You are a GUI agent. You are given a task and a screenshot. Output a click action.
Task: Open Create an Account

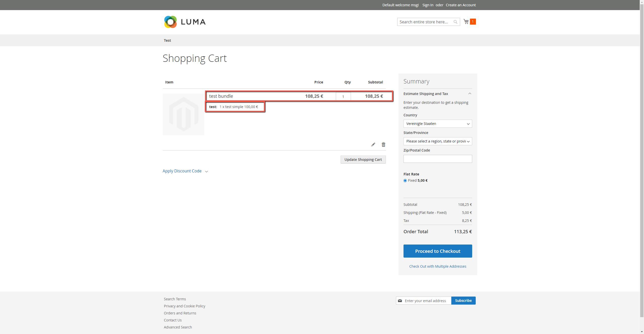[461, 5]
